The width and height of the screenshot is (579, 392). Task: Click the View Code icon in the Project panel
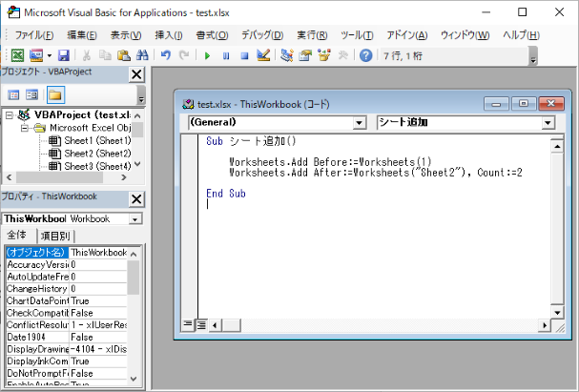(x=14, y=95)
